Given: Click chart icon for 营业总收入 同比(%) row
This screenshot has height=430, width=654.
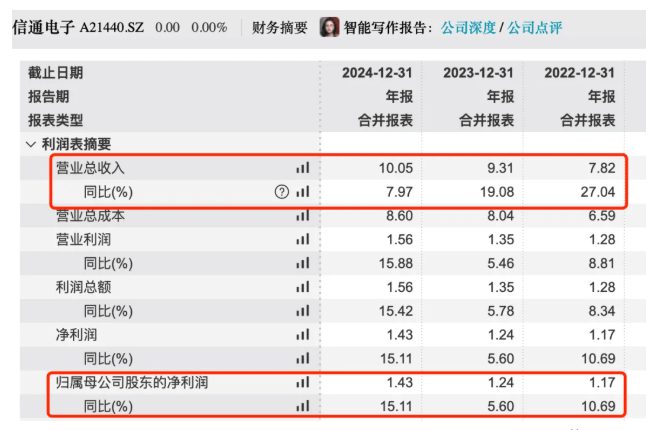Looking at the screenshot, I should (302, 192).
